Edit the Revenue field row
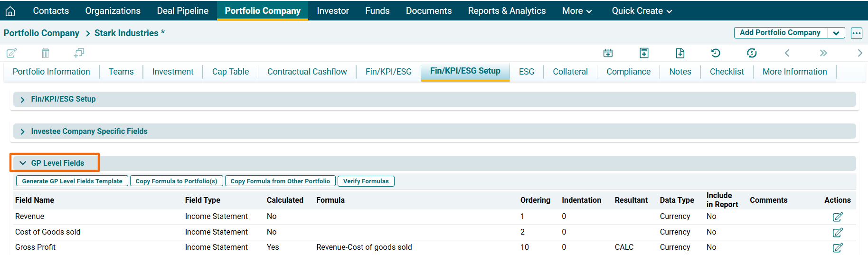 pos(838,217)
